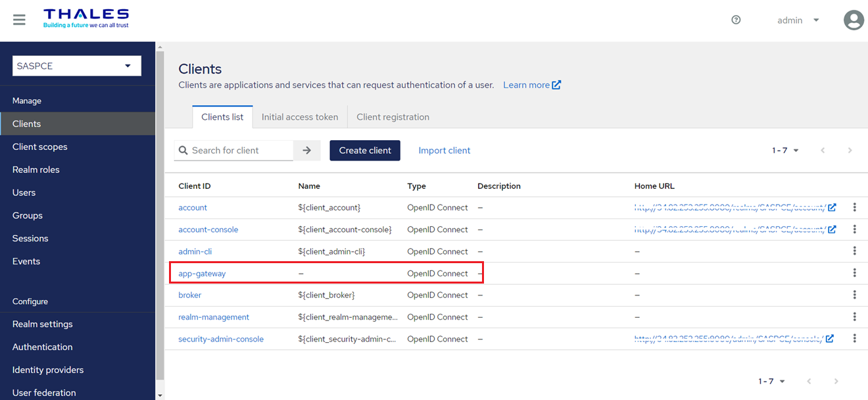
Task: Open kebab menu for broker row
Action: pyautogui.click(x=854, y=295)
